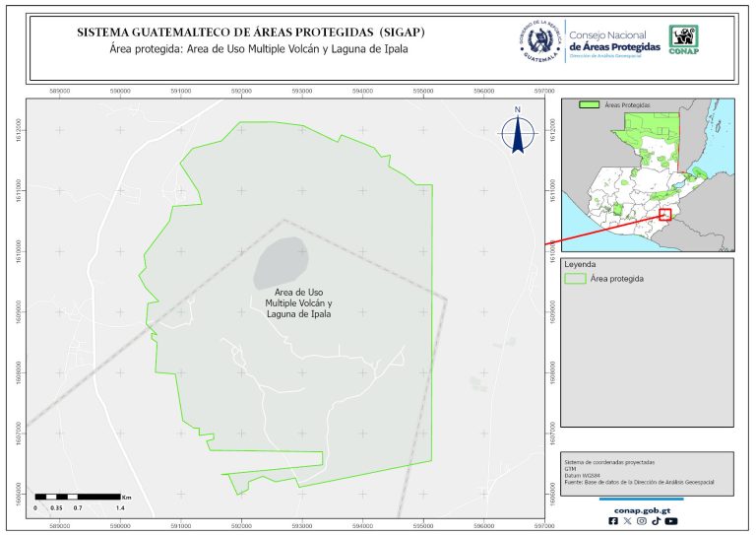Image resolution: width=756 pixels, height=535 pixels.
Task: Click the Áreas Protegidas swatch in inset map
Action: click(x=590, y=103)
